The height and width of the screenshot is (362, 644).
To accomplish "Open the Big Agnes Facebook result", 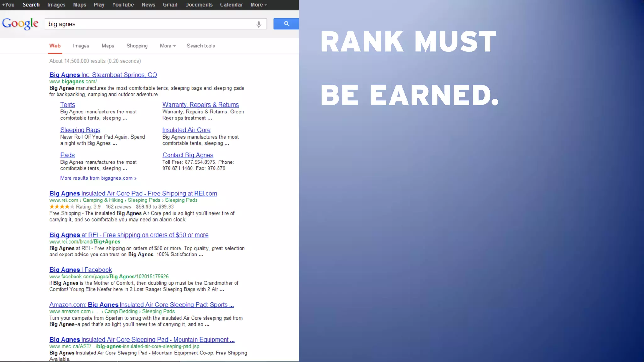I will [x=80, y=270].
